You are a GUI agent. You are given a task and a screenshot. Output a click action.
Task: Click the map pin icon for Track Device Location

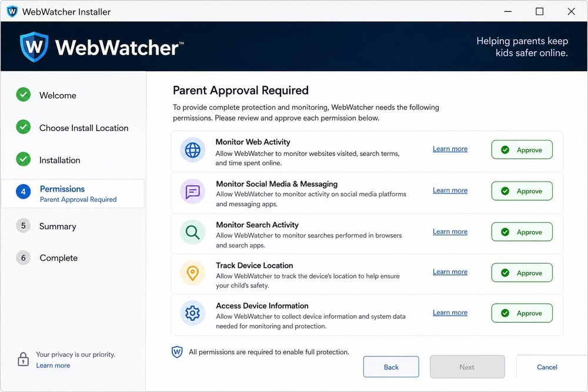(193, 273)
